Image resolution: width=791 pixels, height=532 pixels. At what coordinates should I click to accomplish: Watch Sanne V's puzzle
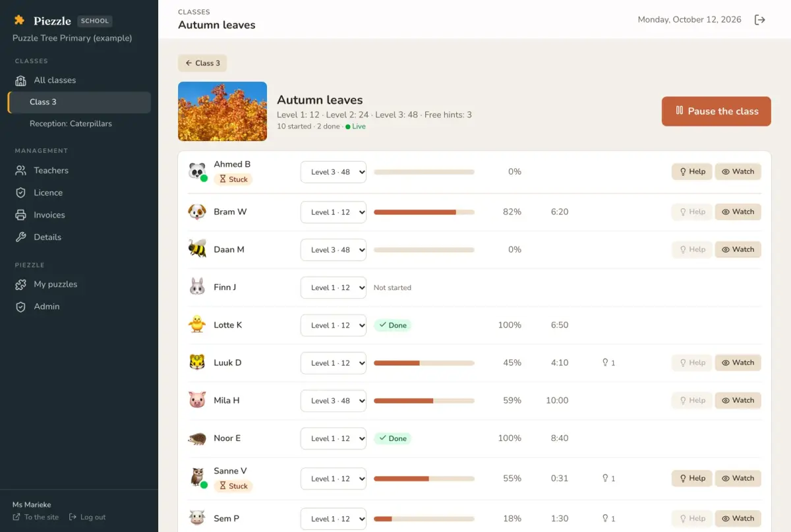738,478
